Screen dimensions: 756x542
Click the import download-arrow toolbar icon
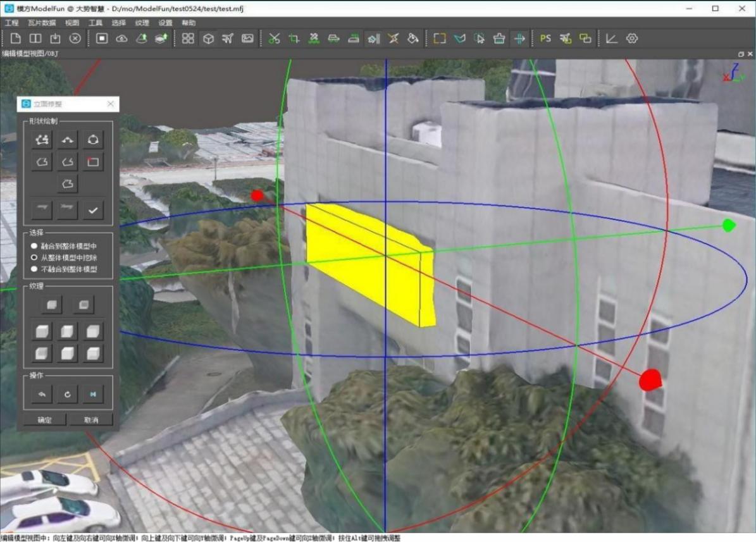click(56, 39)
